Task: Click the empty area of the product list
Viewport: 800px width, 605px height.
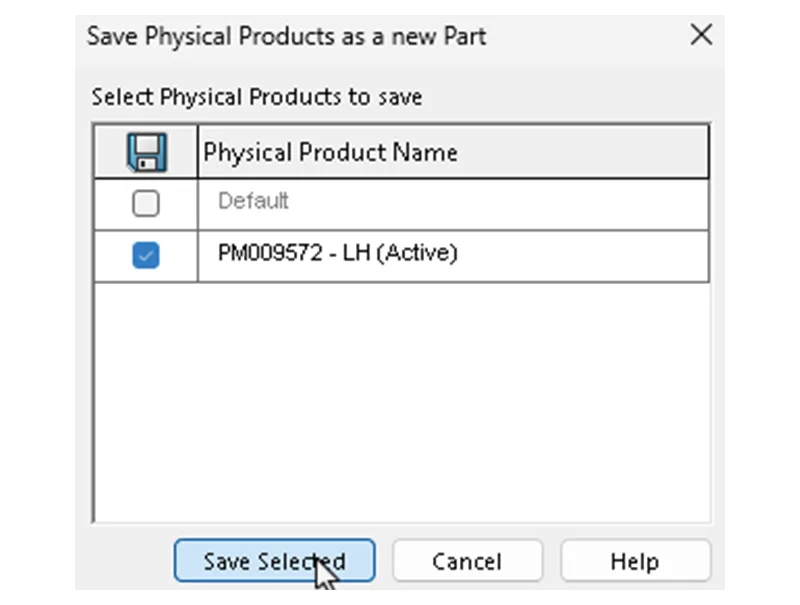Action: 400,400
